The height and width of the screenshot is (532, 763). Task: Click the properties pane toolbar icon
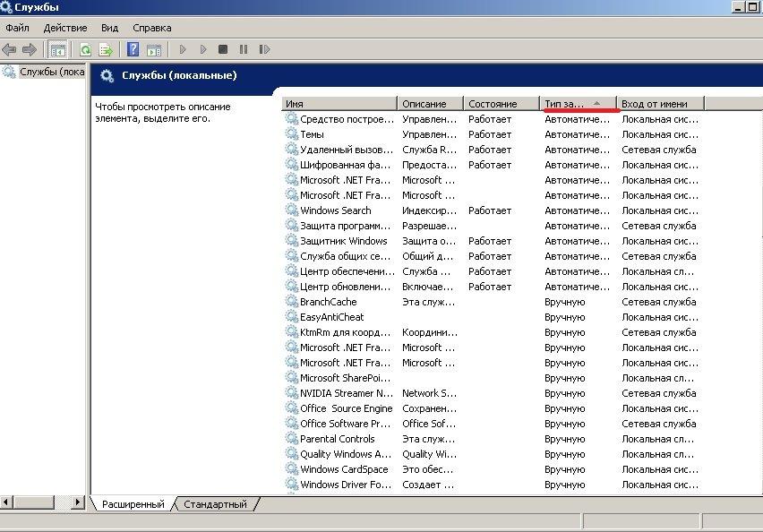point(154,49)
